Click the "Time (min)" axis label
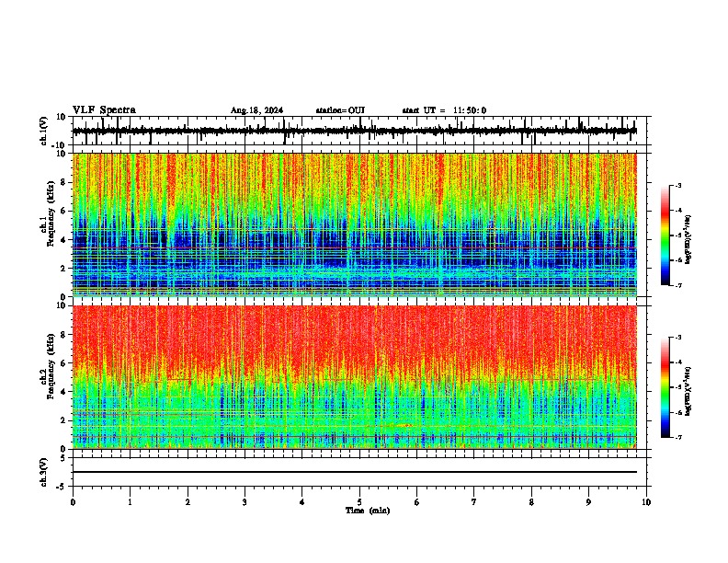The width and height of the screenshot is (728, 563). [368, 511]
